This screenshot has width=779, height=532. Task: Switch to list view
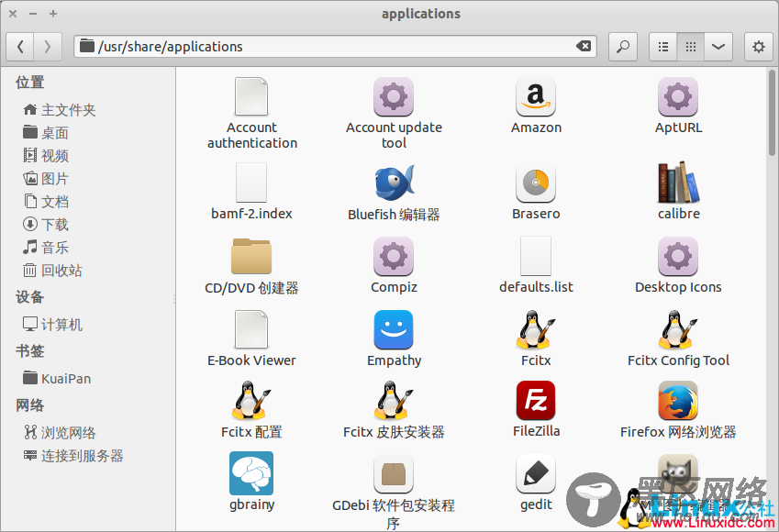pyautogui.click(x=663, y=47)
